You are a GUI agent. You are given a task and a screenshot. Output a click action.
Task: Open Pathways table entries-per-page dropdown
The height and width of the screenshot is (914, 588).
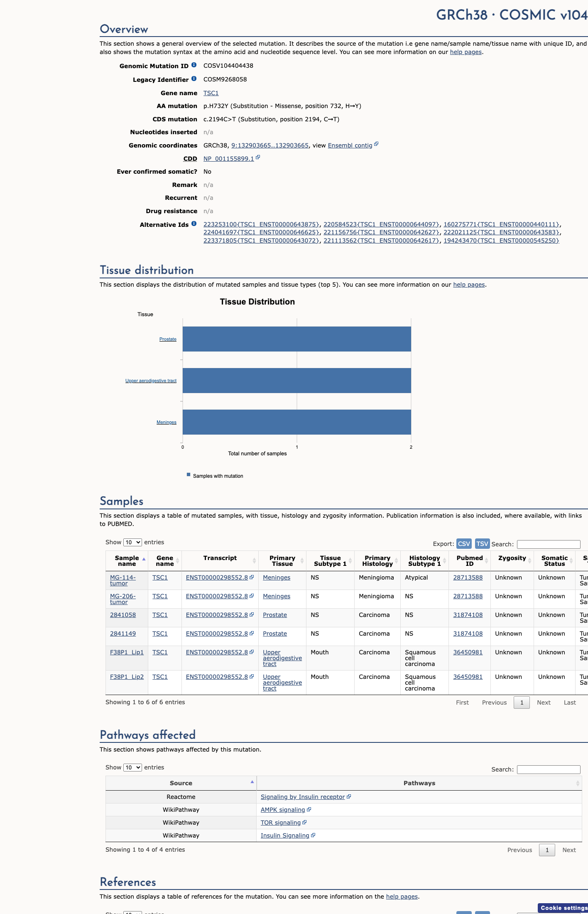(x=132, y=767)
